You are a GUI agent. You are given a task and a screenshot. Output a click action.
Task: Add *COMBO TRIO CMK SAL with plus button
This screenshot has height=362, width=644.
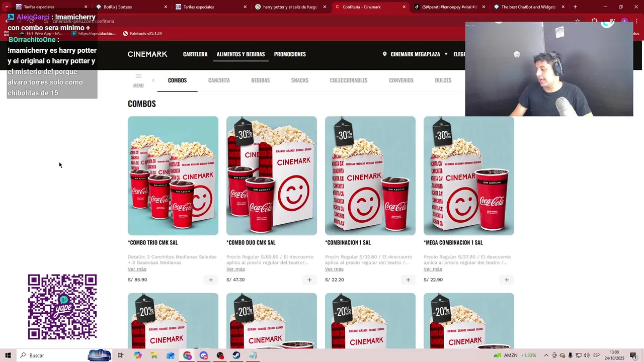[211, 280]
